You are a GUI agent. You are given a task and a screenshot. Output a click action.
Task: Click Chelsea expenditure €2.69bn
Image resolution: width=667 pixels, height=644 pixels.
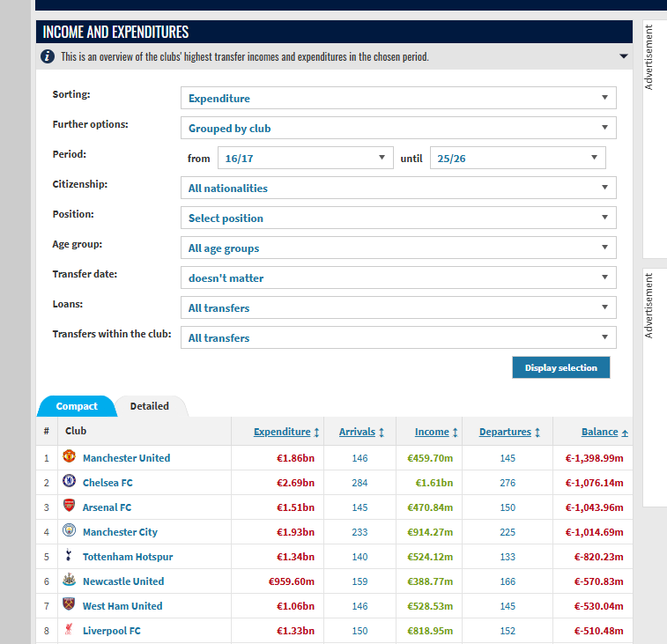[x=295, y=483]
